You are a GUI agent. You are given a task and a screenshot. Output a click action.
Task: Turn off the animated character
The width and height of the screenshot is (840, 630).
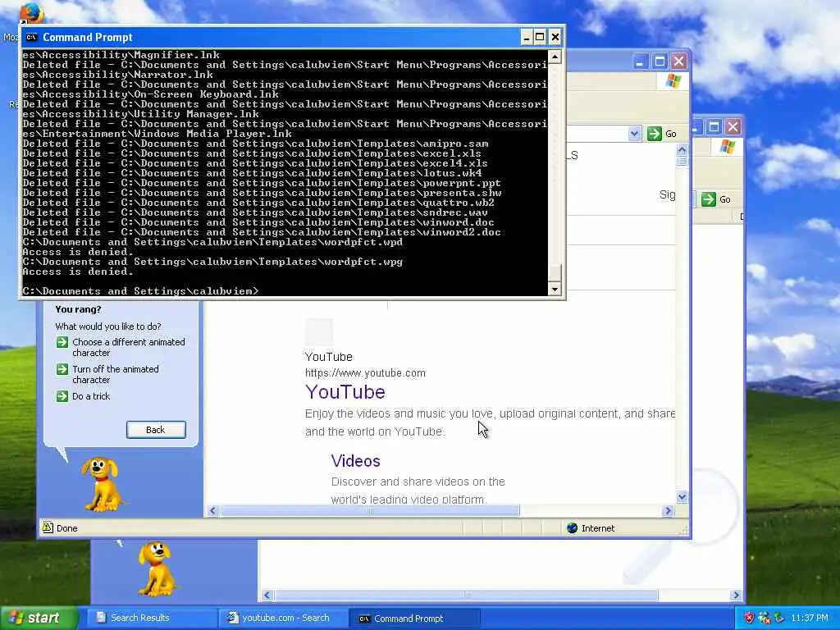click(116, 374)
